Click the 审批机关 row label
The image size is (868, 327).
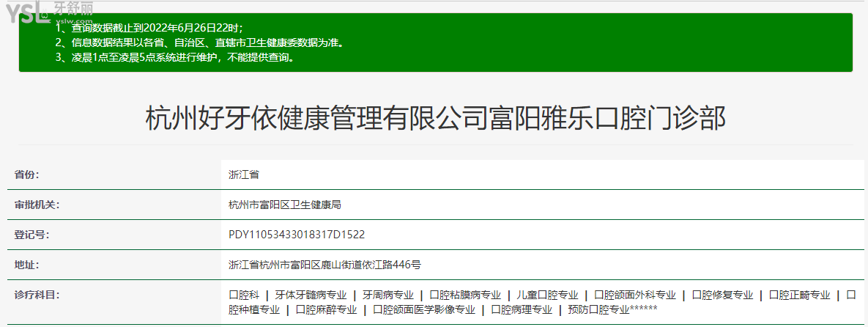37,205
